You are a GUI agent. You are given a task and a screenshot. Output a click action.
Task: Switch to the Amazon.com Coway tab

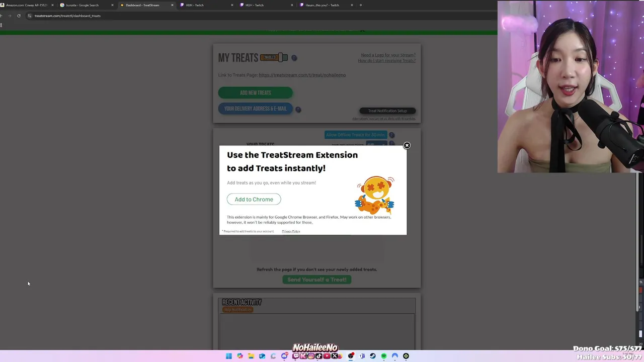[26, 5]
